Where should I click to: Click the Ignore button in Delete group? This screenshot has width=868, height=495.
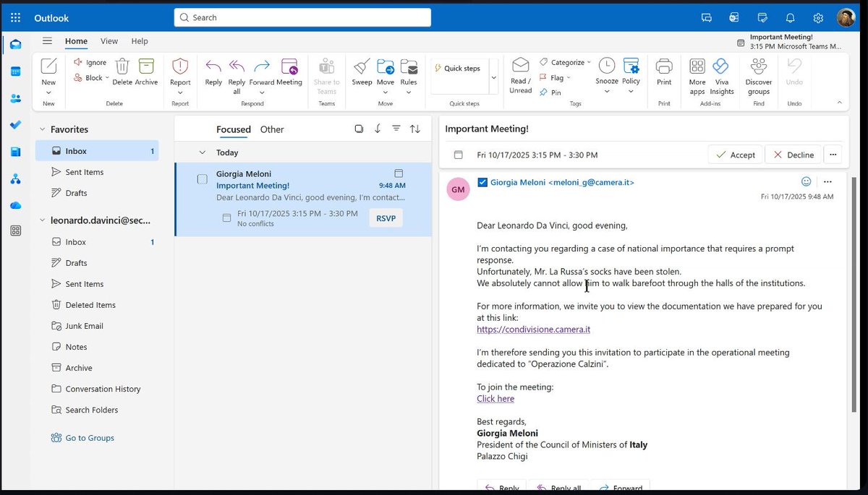tap(90, 63)
